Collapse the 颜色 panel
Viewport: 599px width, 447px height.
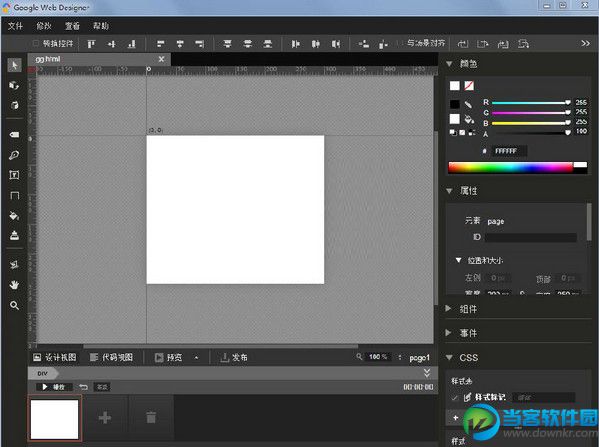pos(449,64)
